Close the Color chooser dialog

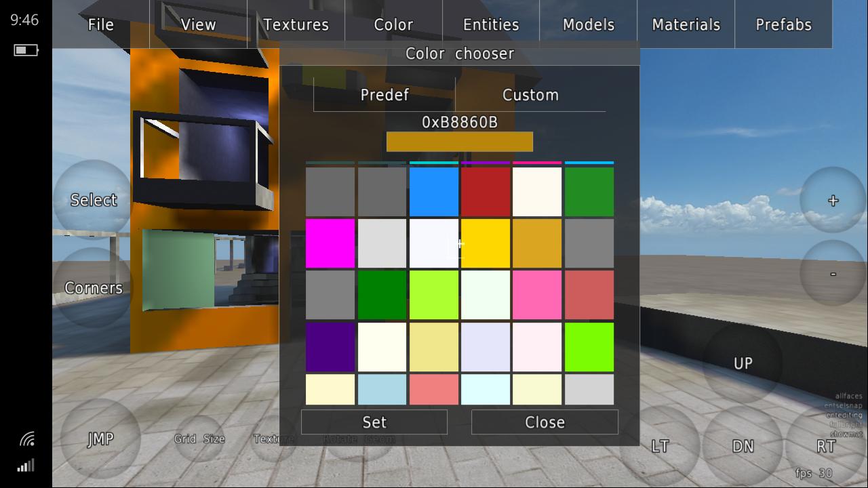coord(545,422)
